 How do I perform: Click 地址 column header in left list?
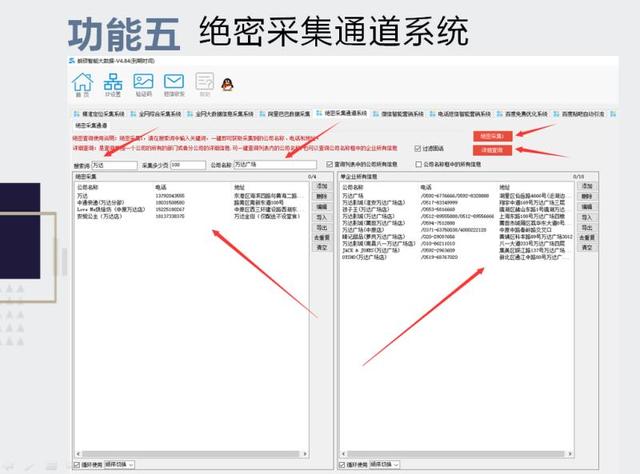(239, 187)
